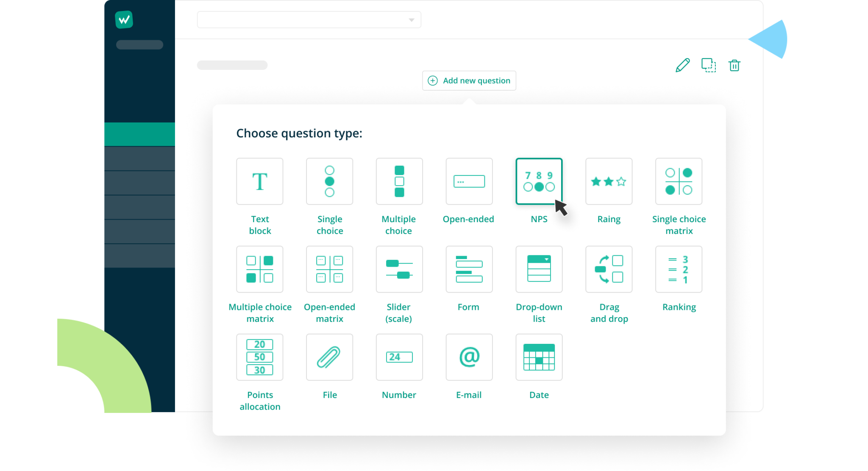Select the Text block question type
The height and width of the screenshot is (471, 868).
259,181
